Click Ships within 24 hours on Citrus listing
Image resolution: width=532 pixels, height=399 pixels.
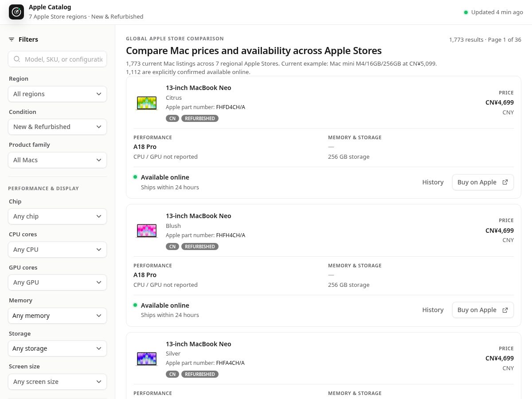(x=170, y=188)
